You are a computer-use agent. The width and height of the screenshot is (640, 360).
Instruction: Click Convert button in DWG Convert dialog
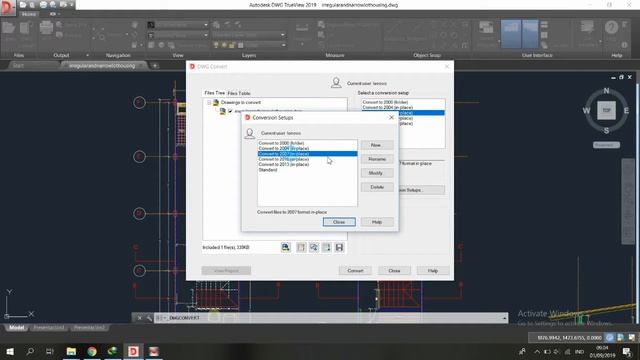point(355,271)
